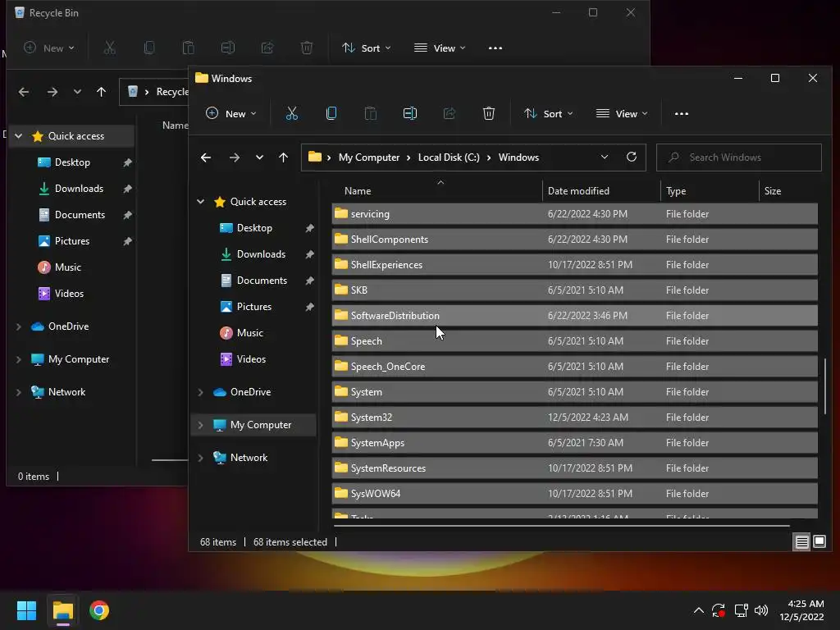The height and width of the screenshot is (630, 840).
Task: Switch to details view layout icon
Action: click(x=801, y=541)
